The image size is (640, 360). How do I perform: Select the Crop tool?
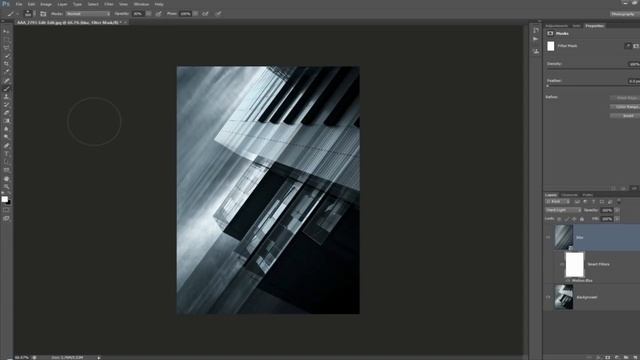[x=6, y=64]
